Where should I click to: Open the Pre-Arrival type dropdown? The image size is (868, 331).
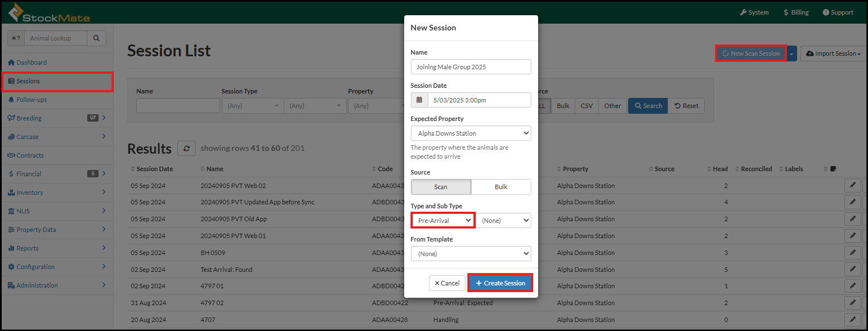[443, 221]
